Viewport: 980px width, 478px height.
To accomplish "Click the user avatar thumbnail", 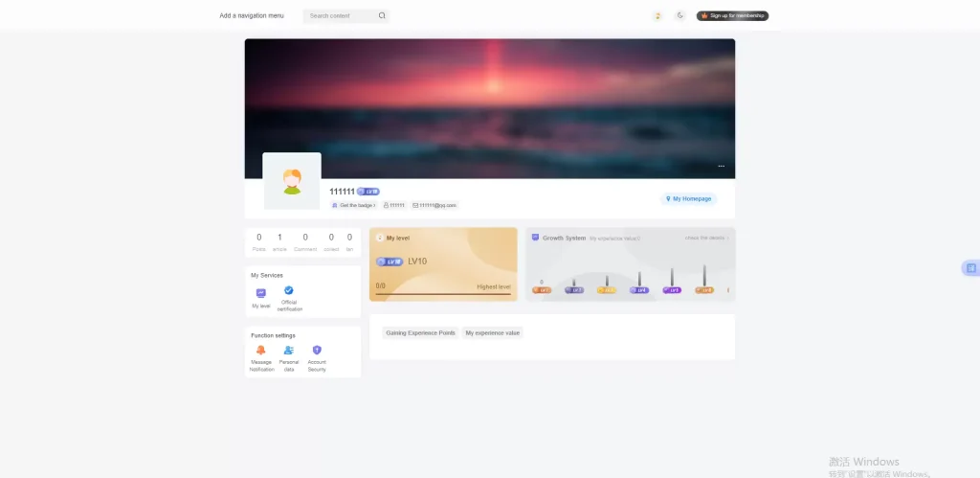I will [292, 181].
